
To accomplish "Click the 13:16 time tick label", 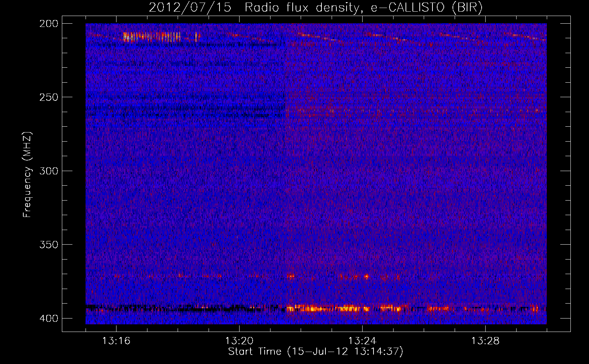I will (116, 341).
